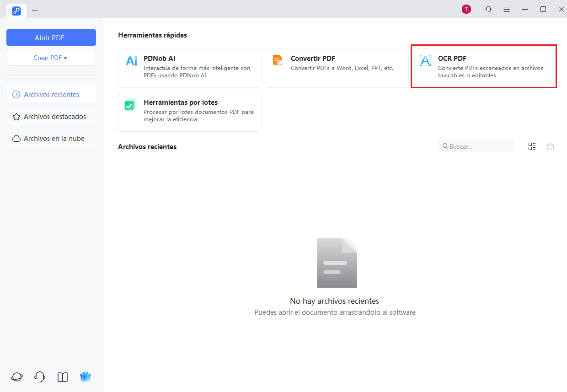Open a new tab with plus icon

[35, 11]
